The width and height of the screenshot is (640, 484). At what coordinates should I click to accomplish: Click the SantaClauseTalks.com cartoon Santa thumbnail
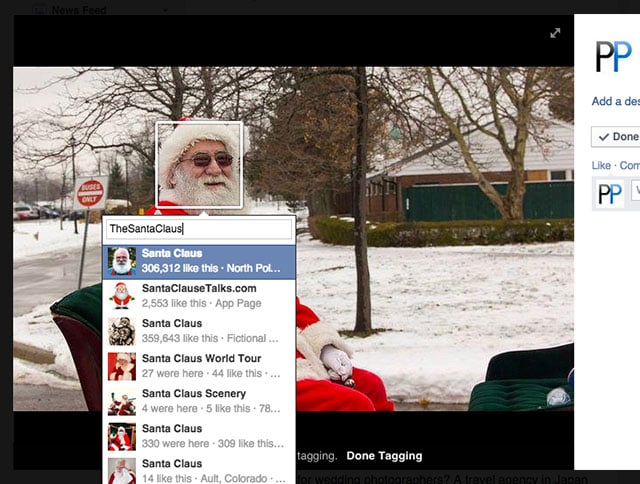coord(122,296)
